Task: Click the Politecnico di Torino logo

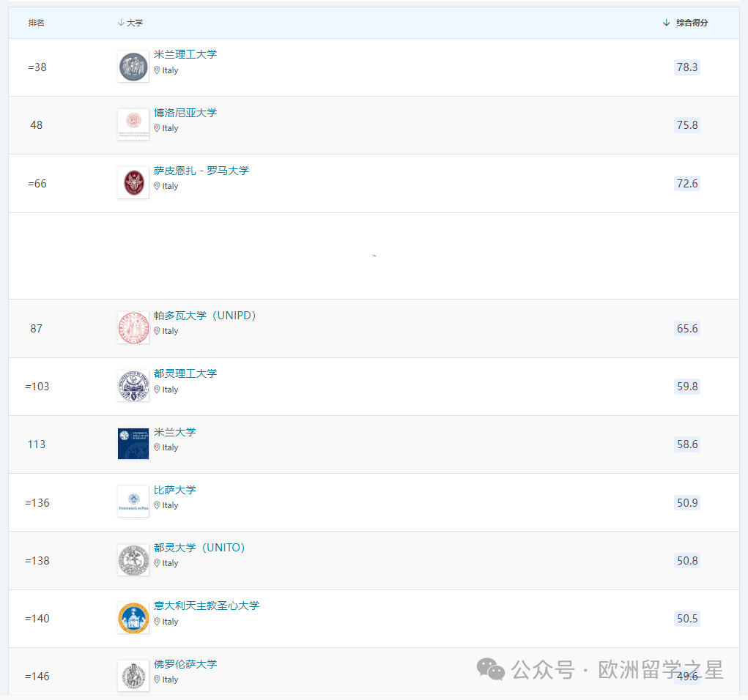Action: 133,386
